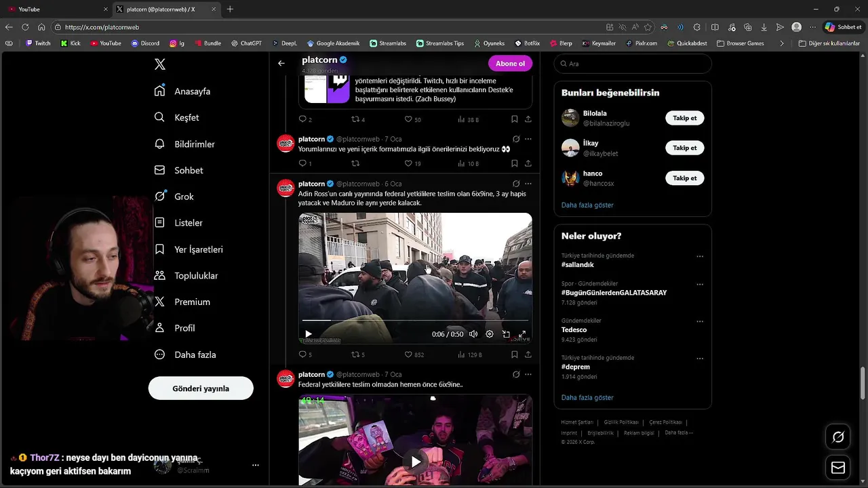The width and height of the screenshot is (868, 488).
Task: Open Streamlabs Tips bookmark
Action: click(x=439, y=43)
